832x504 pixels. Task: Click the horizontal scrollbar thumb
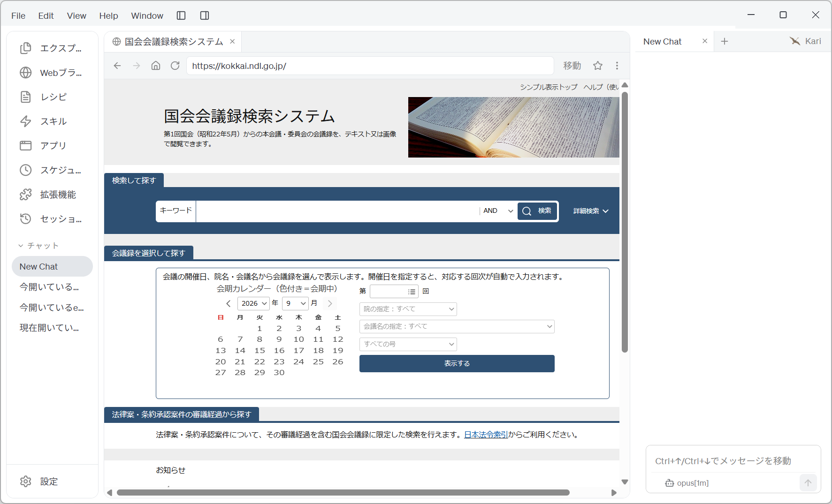(343, 493)
